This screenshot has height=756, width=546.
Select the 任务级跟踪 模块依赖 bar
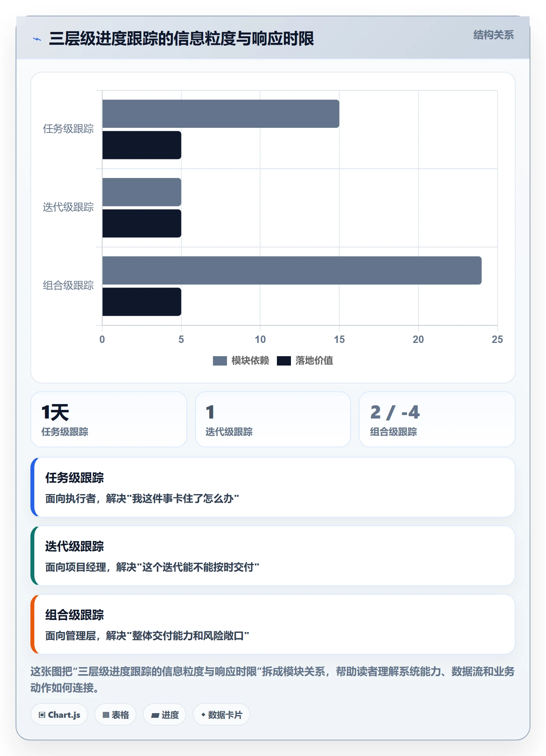221,114
